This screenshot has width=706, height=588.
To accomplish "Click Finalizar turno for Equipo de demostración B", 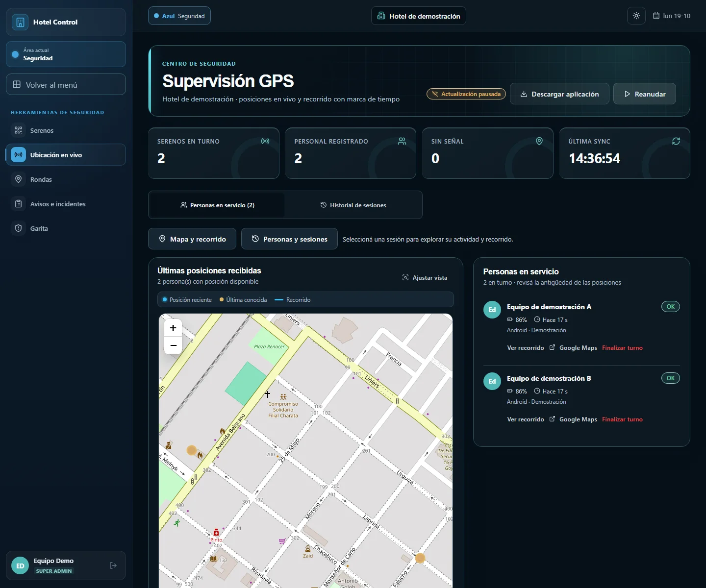I will [x=622, y=419].
